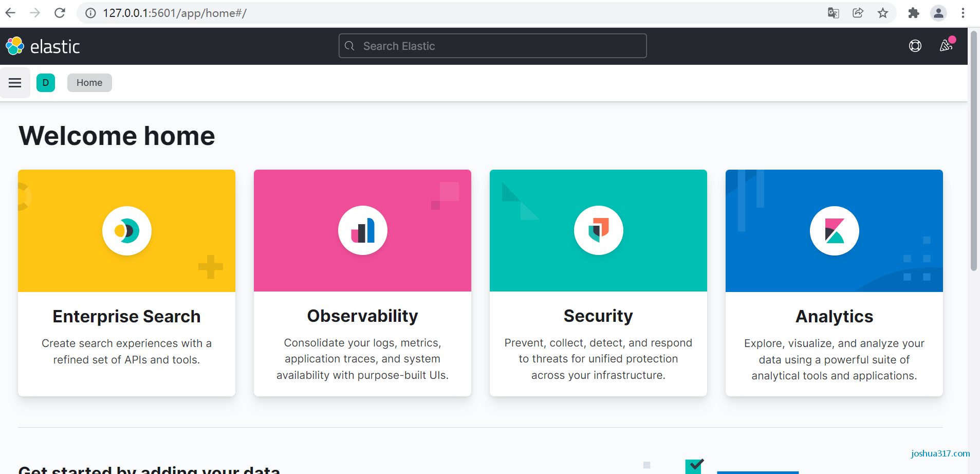The width and height of the screenshot is (980, 474).
Task: Click the Security shield icon
Action: pos(599,230)
